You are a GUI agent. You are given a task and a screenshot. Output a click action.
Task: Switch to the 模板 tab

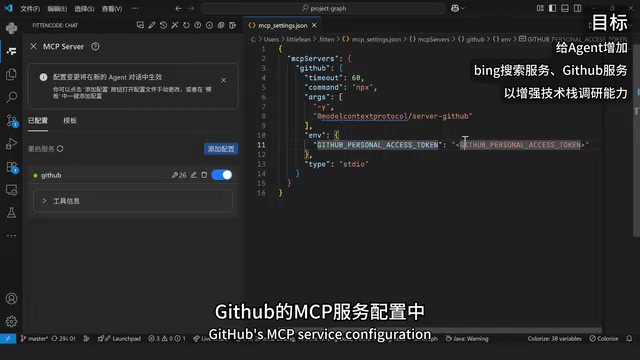tap(70, 120)
